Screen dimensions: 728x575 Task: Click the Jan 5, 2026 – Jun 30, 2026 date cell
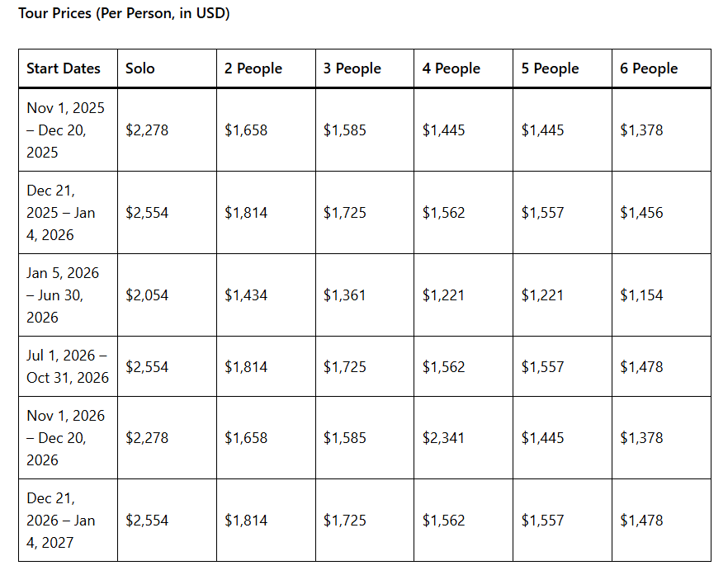[66, 295]
